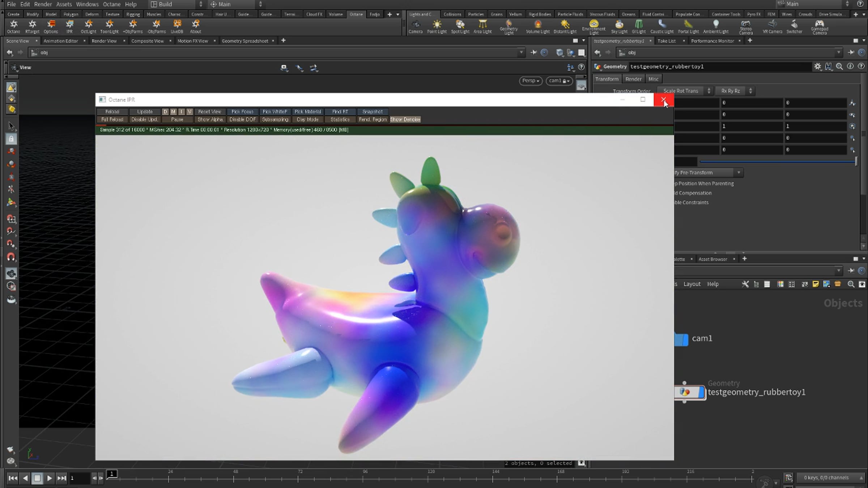Toggle Pause in Octane IPR
The width and height of the screenshot is (868, 488).
click(177, 119)
